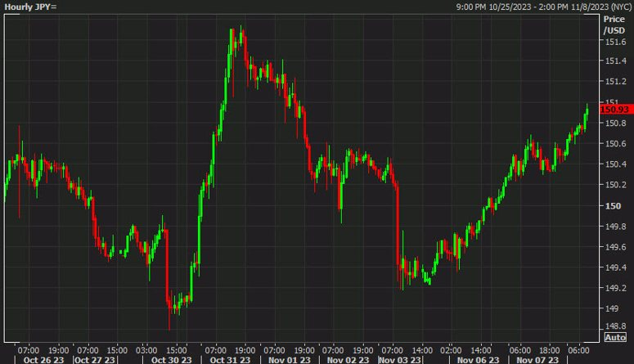Click the bold 150 price axis label

[613, 206]
